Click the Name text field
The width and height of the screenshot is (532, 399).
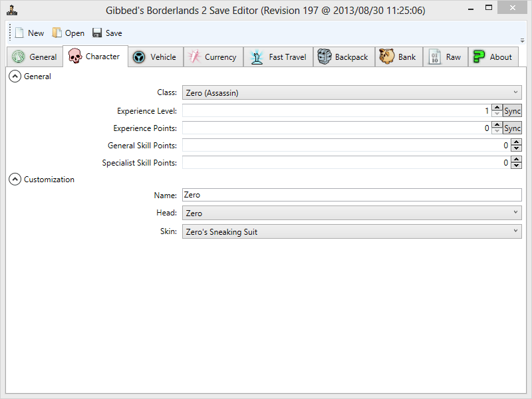[x=351, y=195]
